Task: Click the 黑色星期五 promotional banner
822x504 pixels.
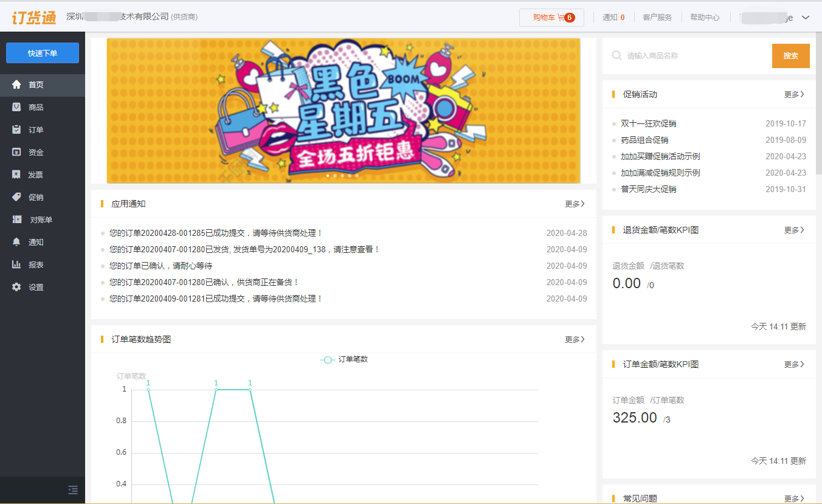Action: tap(344, 111)
